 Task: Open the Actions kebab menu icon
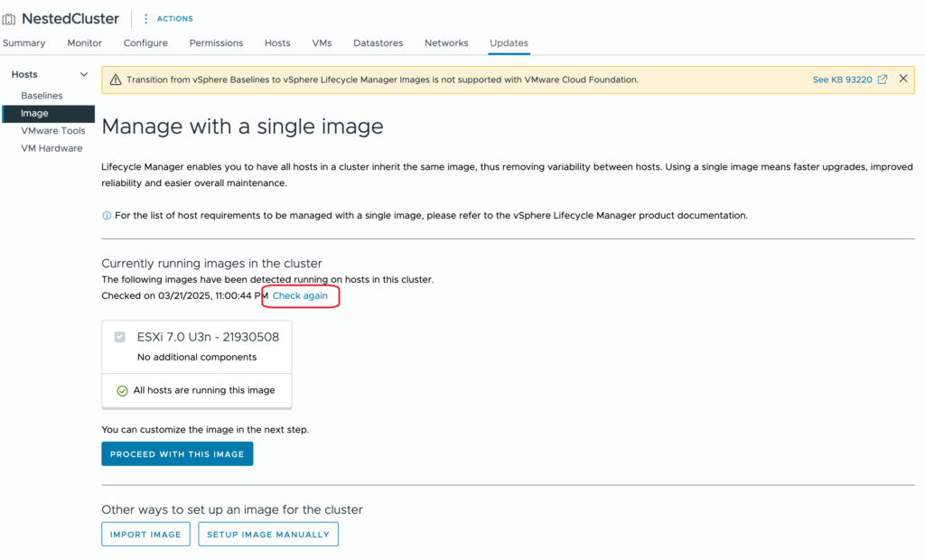point(146,18)
